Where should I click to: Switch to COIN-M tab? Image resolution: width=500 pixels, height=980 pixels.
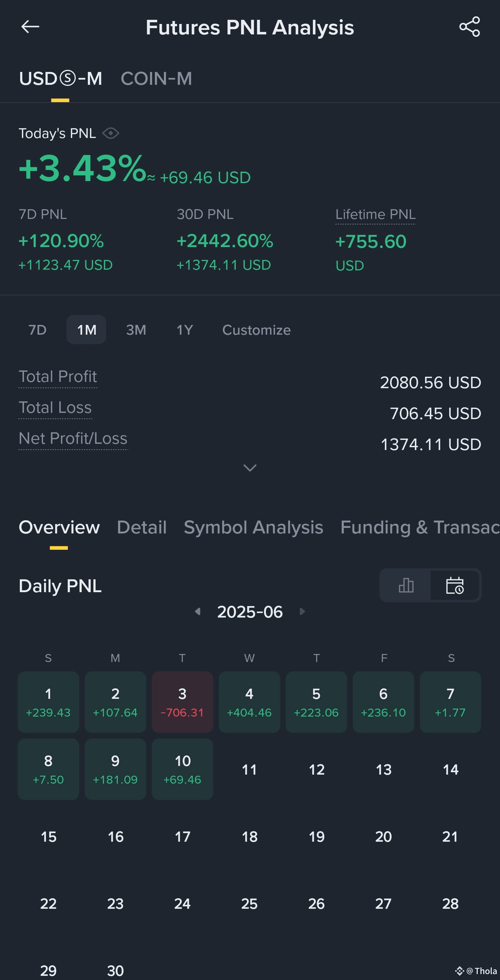pos(156,79)
